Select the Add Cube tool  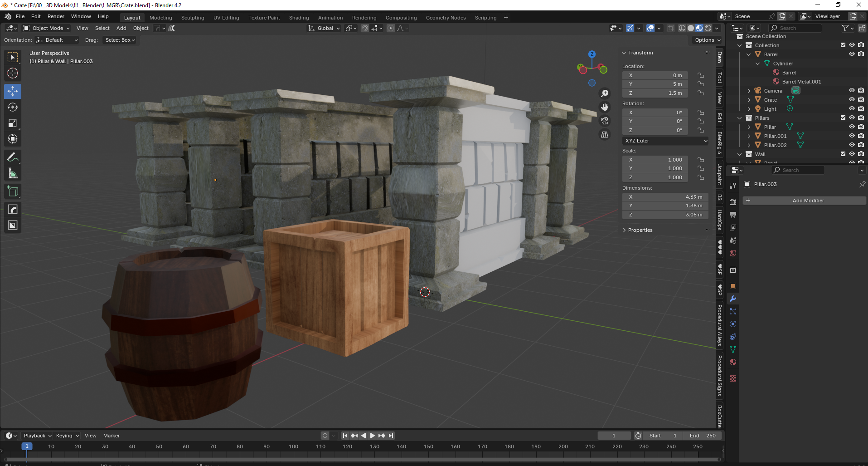(13, 191)
